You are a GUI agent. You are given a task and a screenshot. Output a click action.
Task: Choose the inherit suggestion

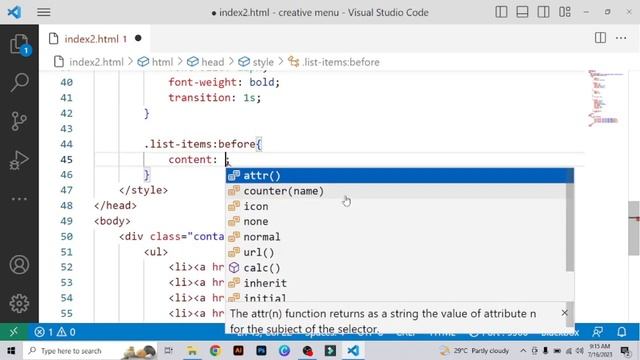coord(397,283)
